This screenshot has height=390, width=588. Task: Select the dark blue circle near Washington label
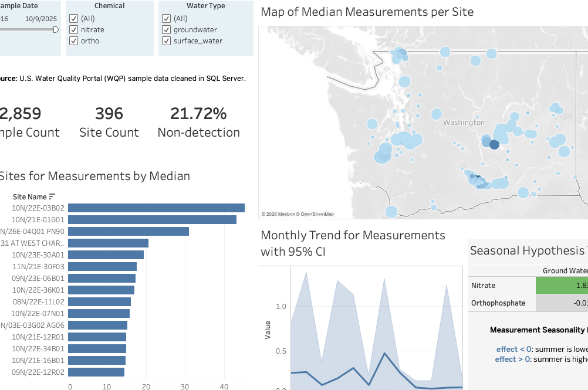point(494,144)
